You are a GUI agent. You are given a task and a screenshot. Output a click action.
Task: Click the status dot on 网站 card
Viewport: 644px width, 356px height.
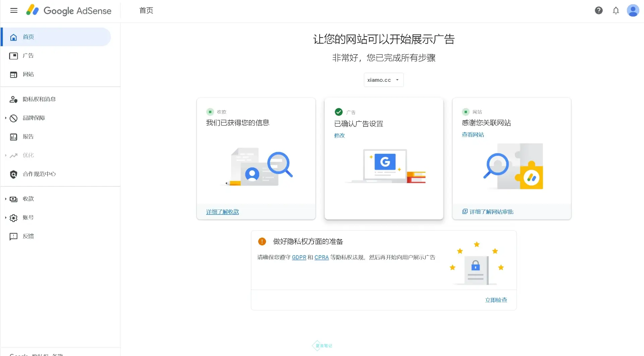coord(466,112)
